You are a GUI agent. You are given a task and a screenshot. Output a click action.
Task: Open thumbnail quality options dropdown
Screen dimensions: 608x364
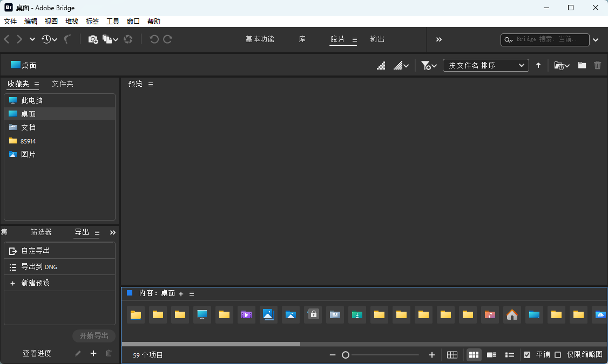coord(401,65)
